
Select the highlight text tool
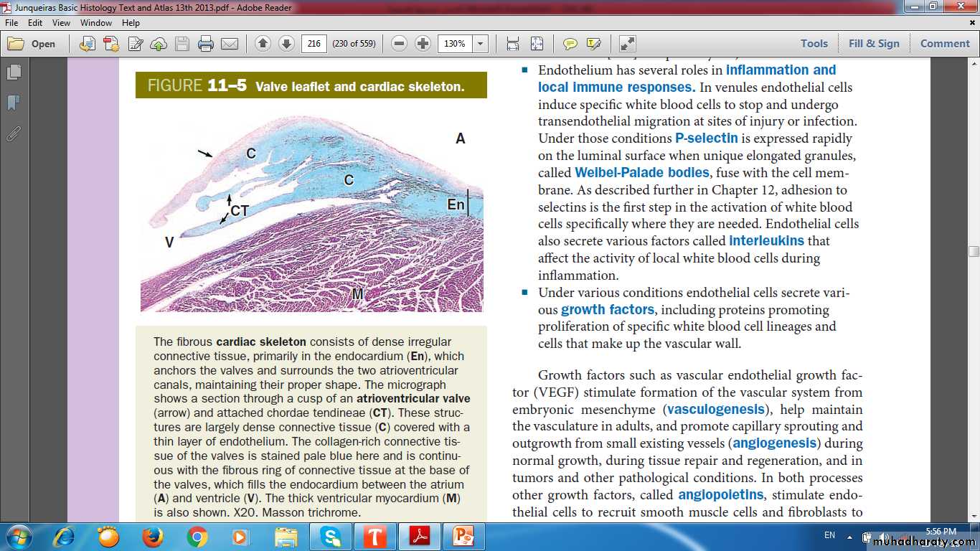click(593, 44)
